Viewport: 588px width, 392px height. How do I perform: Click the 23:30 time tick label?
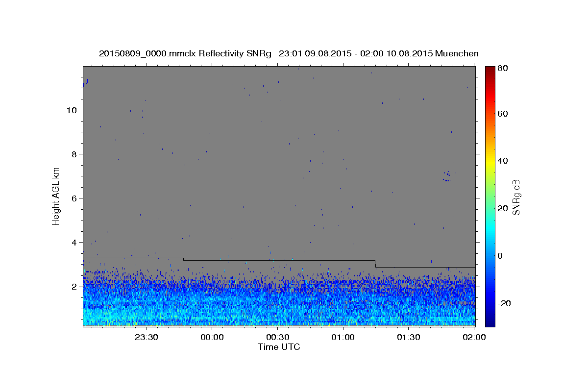[146, 337]
